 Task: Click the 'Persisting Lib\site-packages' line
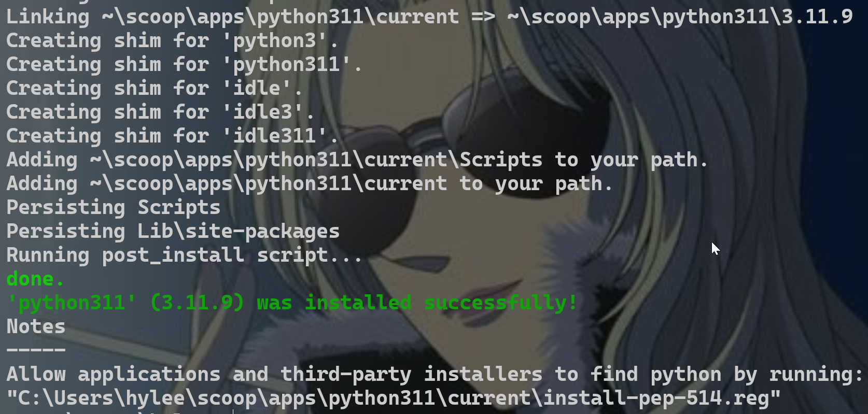[x=173, y=231]
